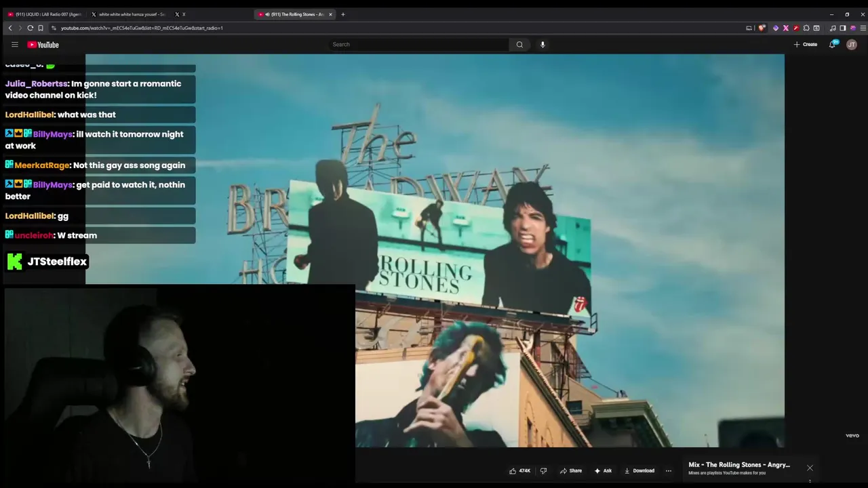Reload the YouTube page
This screenshot has height=488, width=868.
[x=31, y=28]
